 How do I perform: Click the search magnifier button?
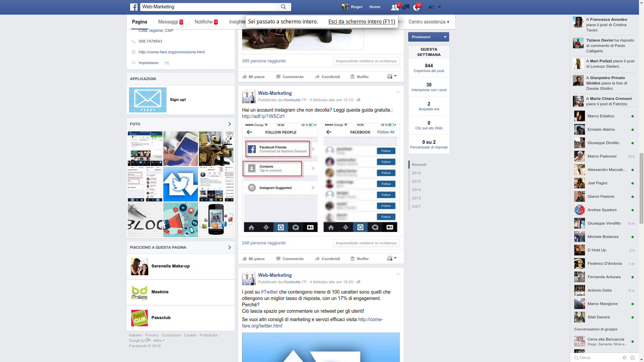point(283,7)
